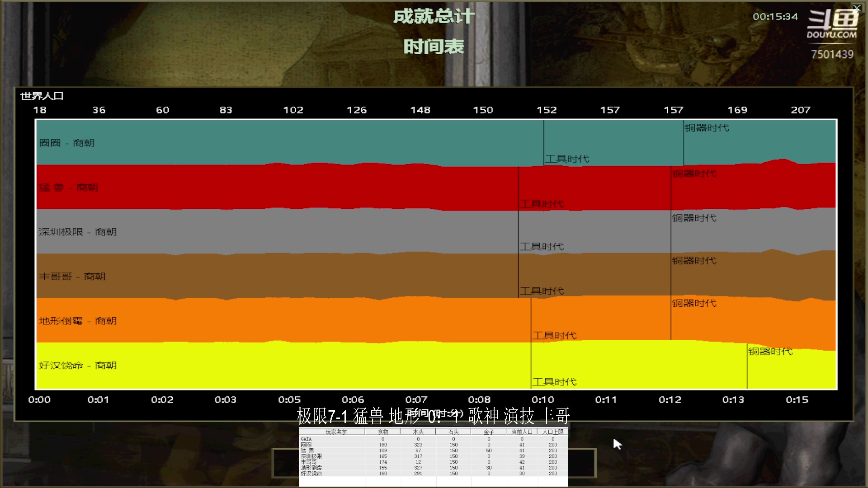Image resolution: width=868 pixels, height=488 pixels.
Task: Click world population value 169
Action: pos(737,110)
